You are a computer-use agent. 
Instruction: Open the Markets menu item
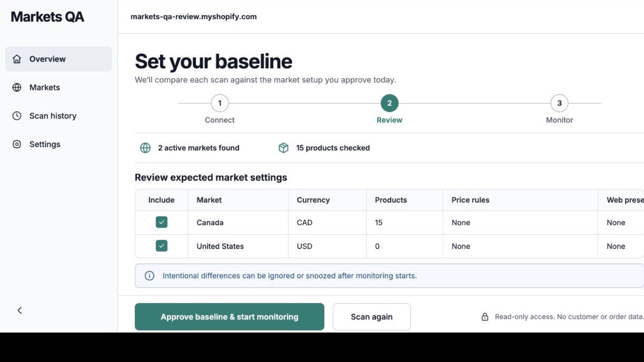click(59, 87)
